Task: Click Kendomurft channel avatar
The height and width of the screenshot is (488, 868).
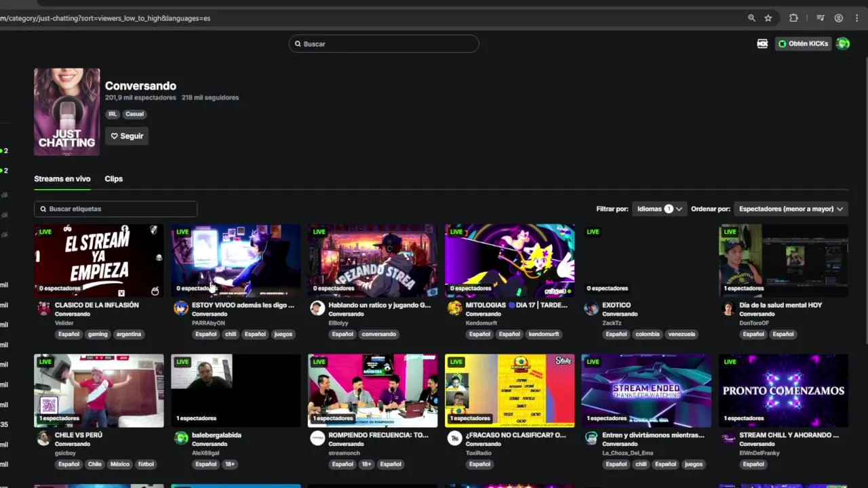Action: [x=454, y=308]
